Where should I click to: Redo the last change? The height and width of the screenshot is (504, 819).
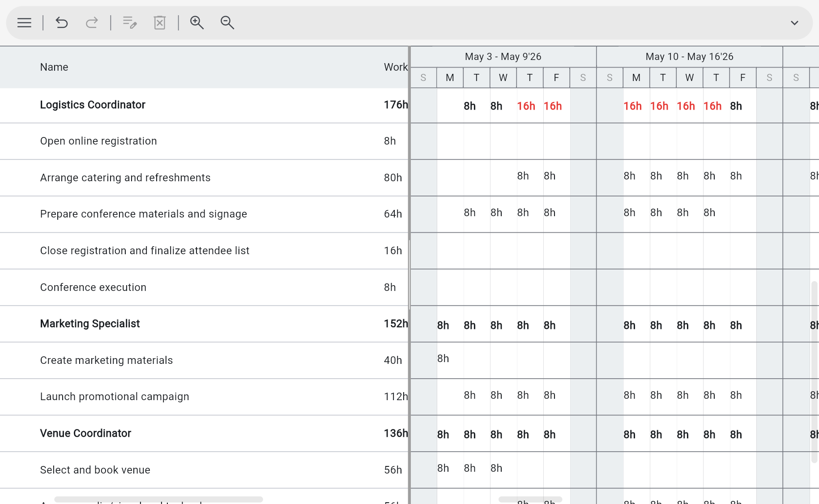[91, 22]
